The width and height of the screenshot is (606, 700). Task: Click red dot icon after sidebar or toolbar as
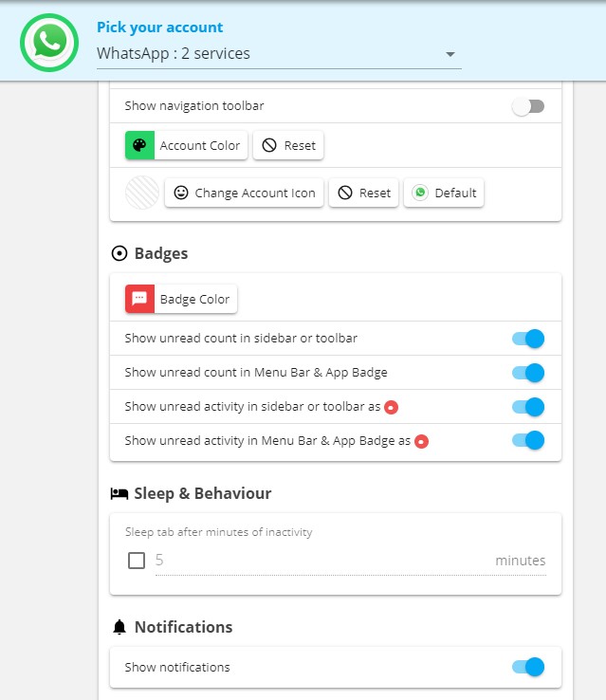pyautogui.click(x=392, y=407)
